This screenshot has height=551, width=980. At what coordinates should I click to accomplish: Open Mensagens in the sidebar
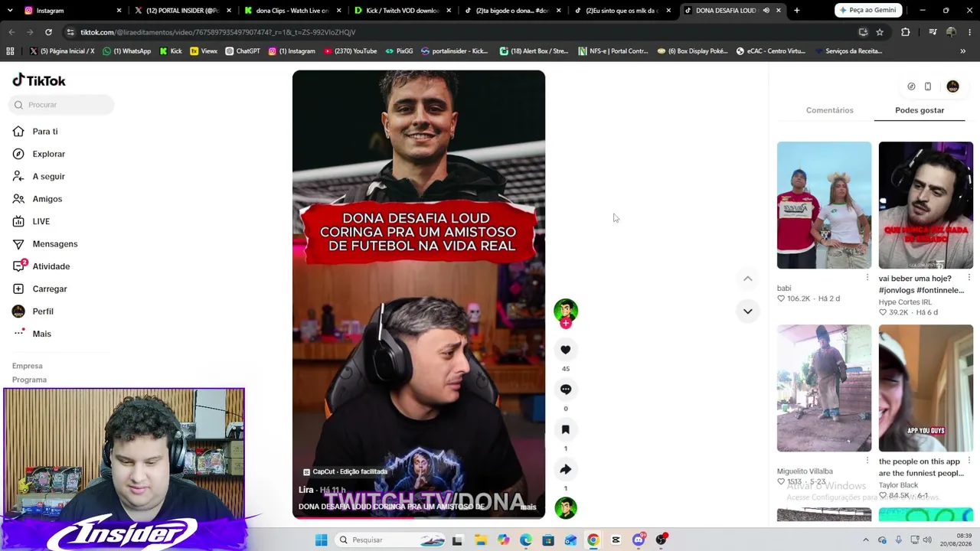45,243
